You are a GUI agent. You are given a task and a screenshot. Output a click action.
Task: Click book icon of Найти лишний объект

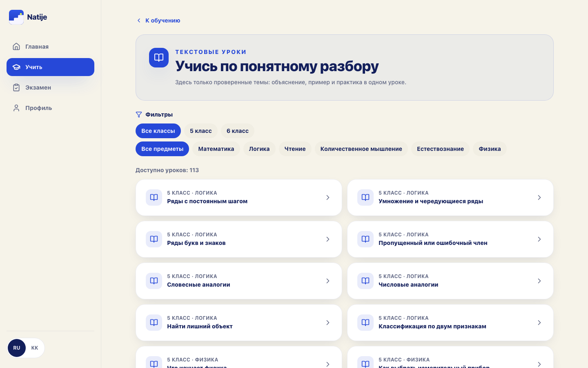point(154,323)
